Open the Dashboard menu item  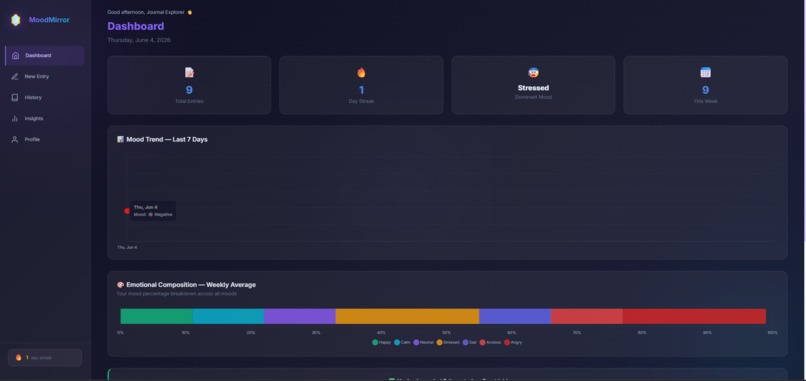[45, 56]
